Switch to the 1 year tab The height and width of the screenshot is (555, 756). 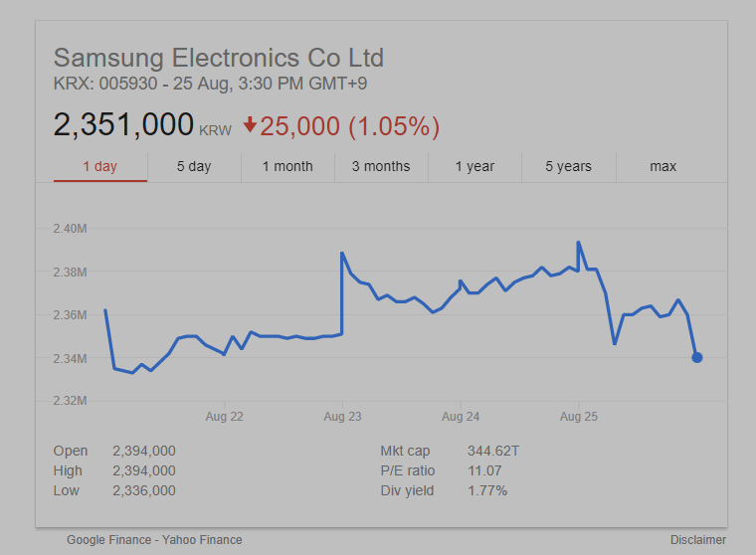coord(474,166)
